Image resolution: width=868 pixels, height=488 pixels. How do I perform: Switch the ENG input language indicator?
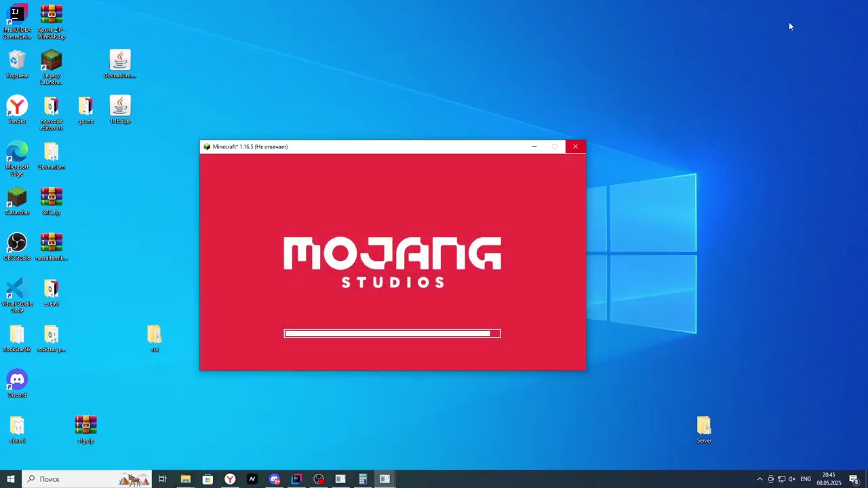click(x=806, y=479)
